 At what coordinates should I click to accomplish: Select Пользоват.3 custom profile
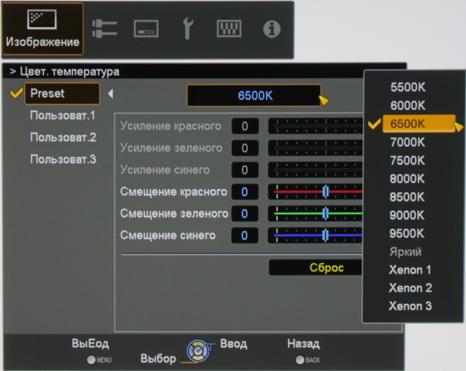[x=63, y=159]
